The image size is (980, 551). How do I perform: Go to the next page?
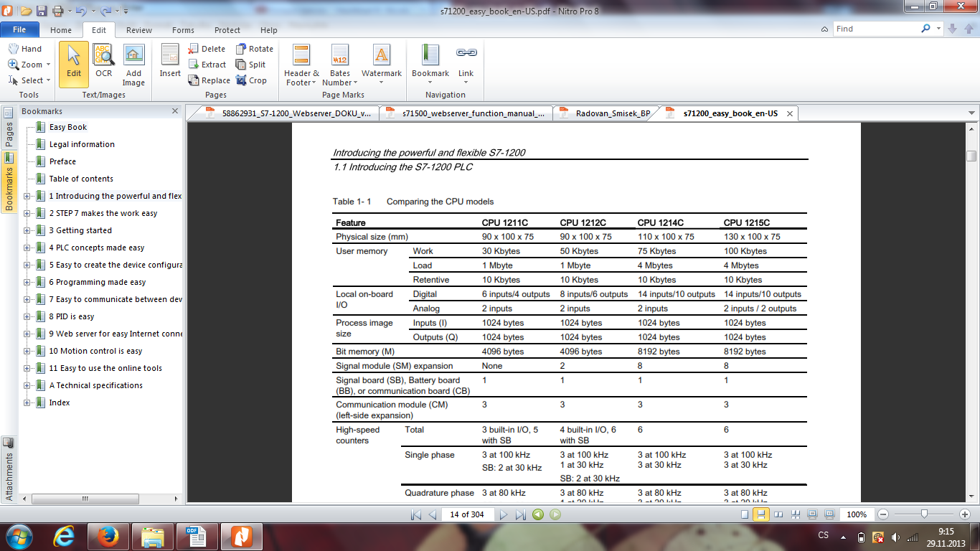pyautogui.click(x=504, y=514)
